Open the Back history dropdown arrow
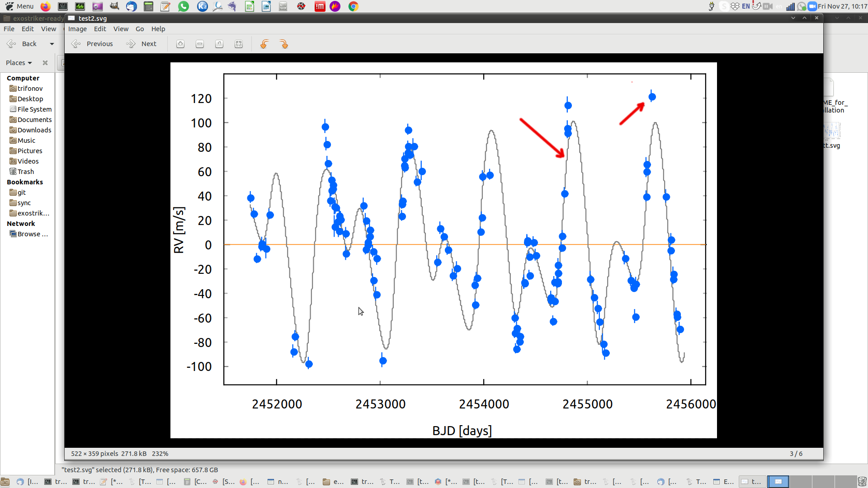Image resolution: width=868 pixels, height=488 pixels. click(51, 43)
